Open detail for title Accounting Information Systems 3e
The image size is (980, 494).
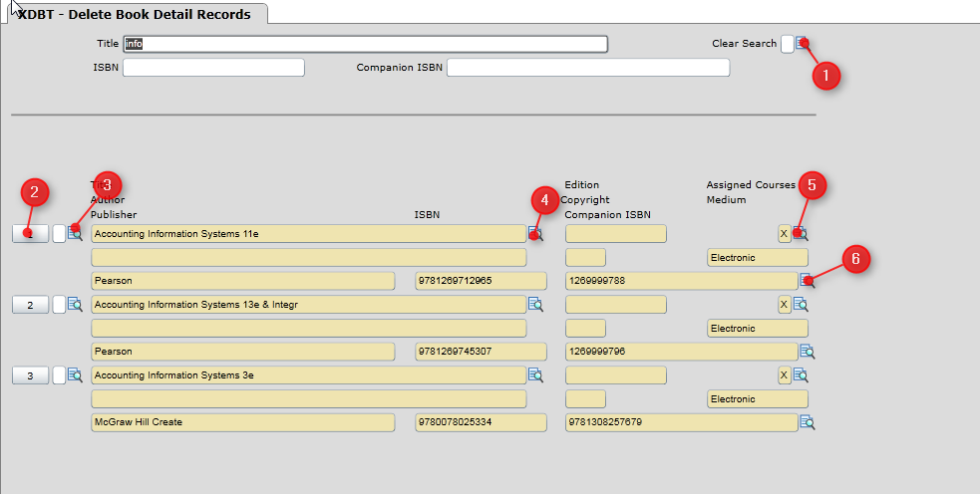(535, 375)
